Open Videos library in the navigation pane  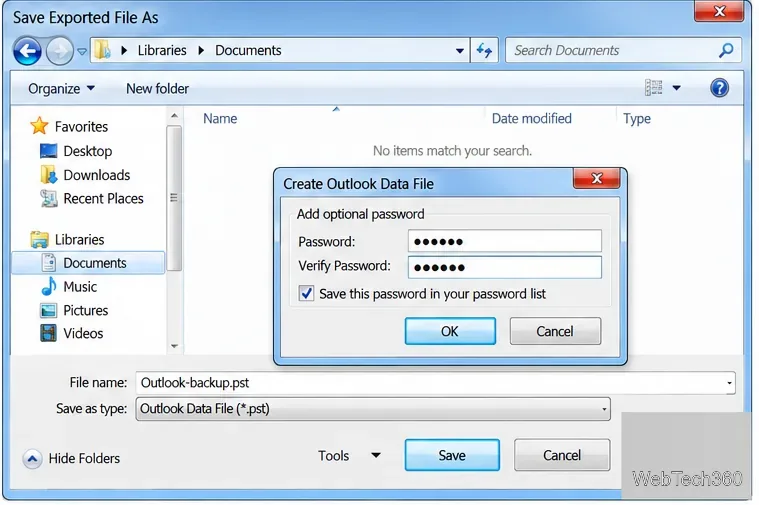tap(72, 334)
